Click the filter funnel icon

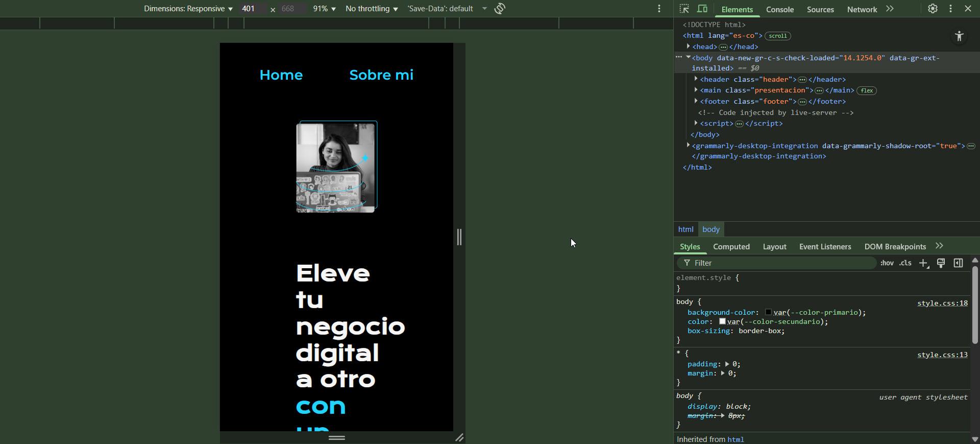coord(687,263)
